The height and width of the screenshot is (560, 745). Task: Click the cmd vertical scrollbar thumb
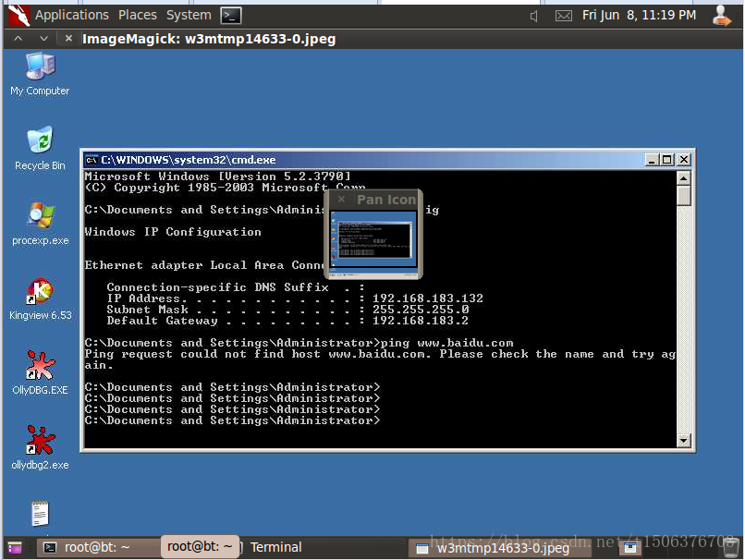pyautogui.click(x=683, y=196)
